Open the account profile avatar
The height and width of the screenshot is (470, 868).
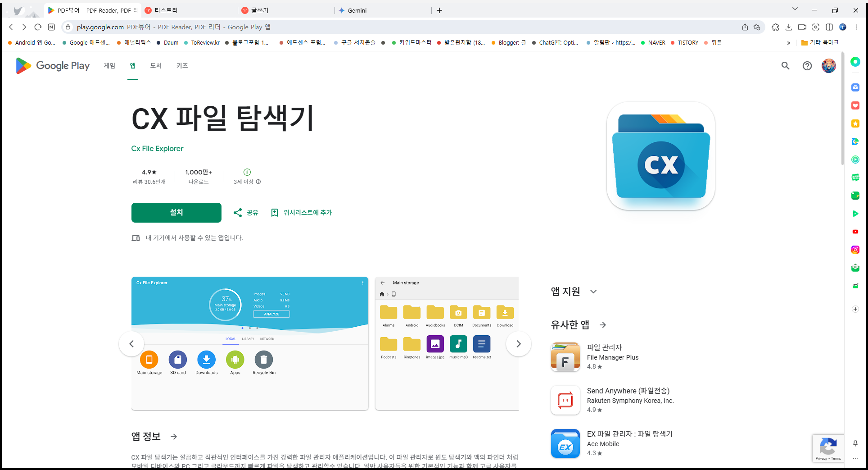click(828, 66)
